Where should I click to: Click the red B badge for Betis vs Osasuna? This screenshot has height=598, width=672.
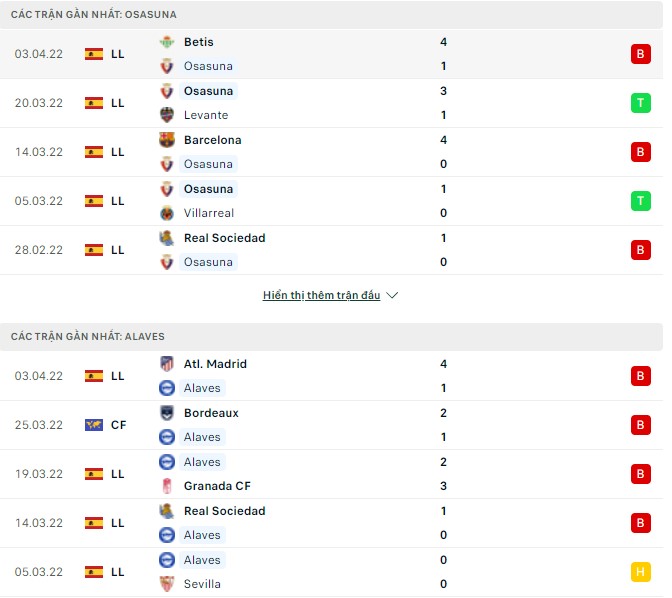pos(640,54)
